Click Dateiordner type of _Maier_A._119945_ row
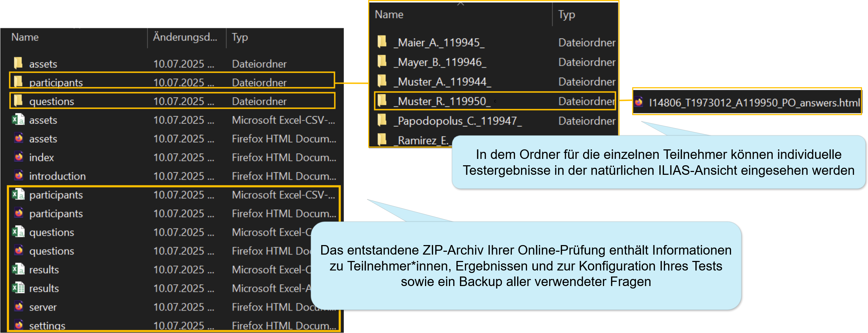The image size is (868, 333). pos(587,43)
